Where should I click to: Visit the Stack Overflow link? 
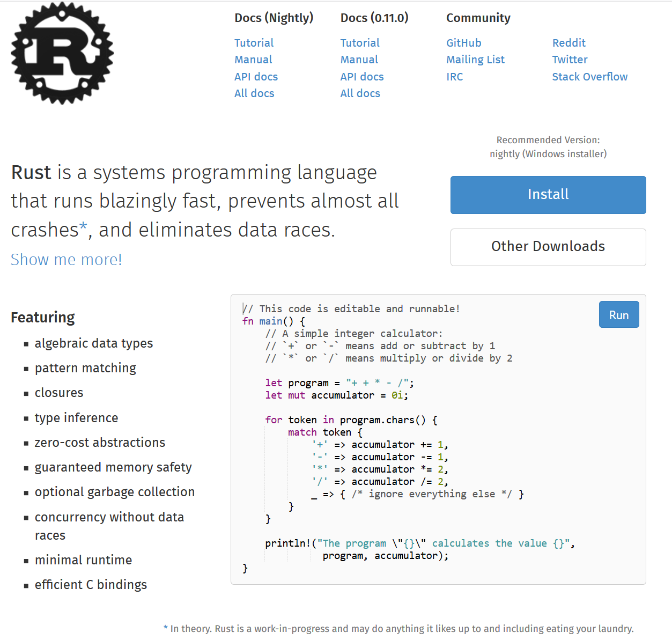pos(589,77)
